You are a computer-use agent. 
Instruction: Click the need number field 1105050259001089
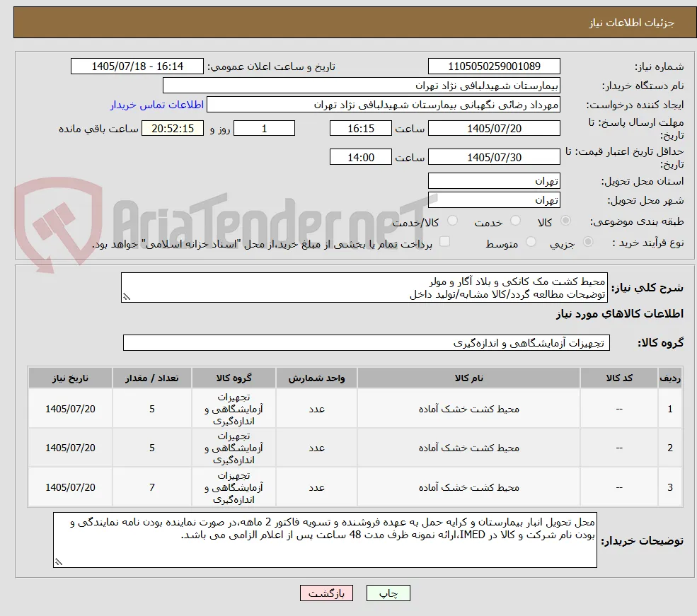click(494, 66)
